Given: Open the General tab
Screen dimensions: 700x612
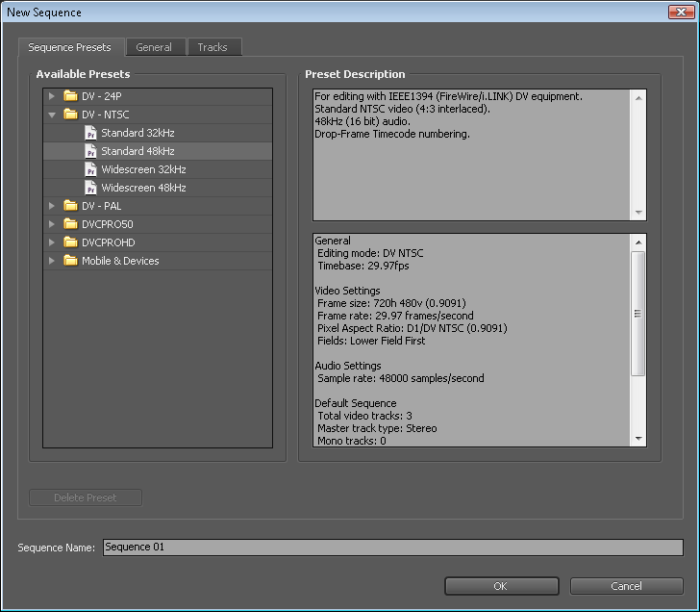Looking at the screenshot, I should tap(154, 47).
